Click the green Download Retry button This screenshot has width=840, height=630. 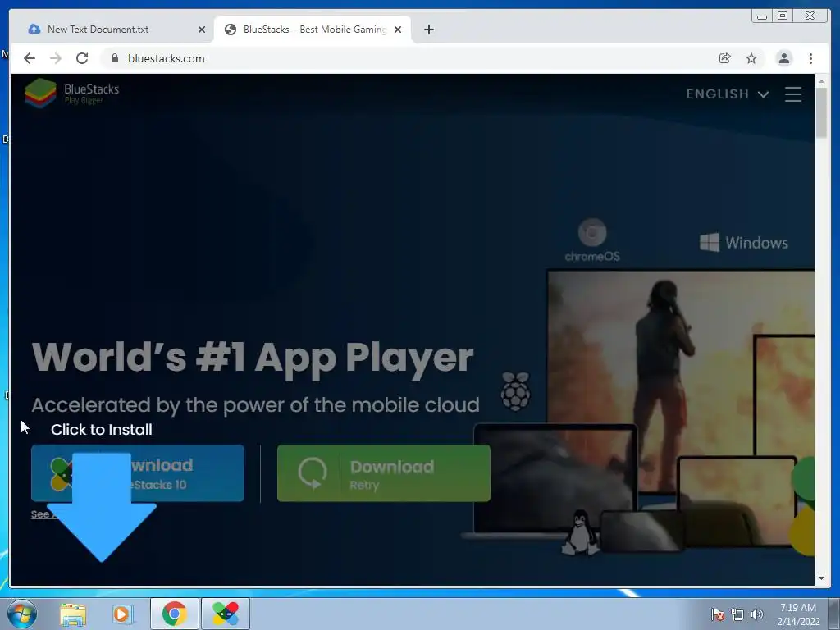click(x=384, y=473)
